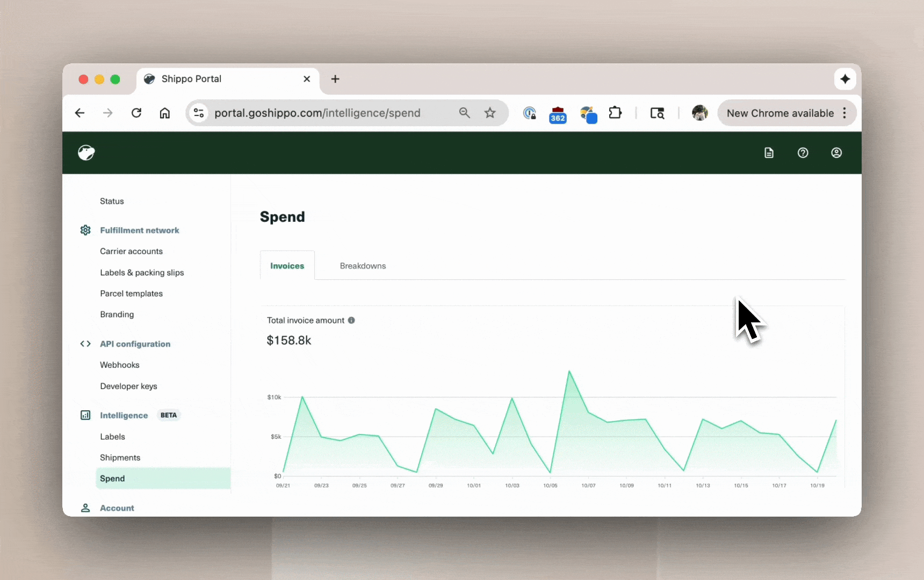Go back with browser back arrow
924x580 pixels.
pyautogui.click(x=80, y=113)
